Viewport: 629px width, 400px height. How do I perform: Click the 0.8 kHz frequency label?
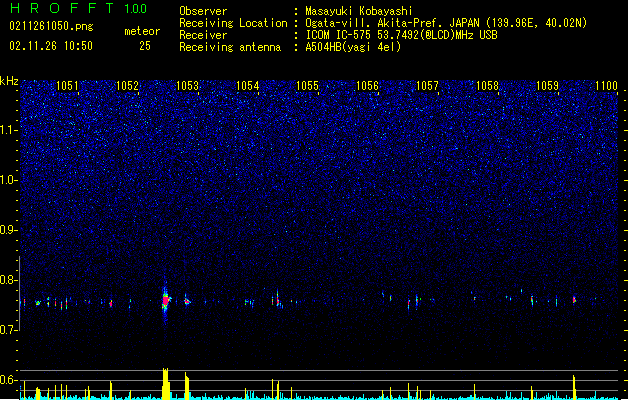tap(8, 280)
